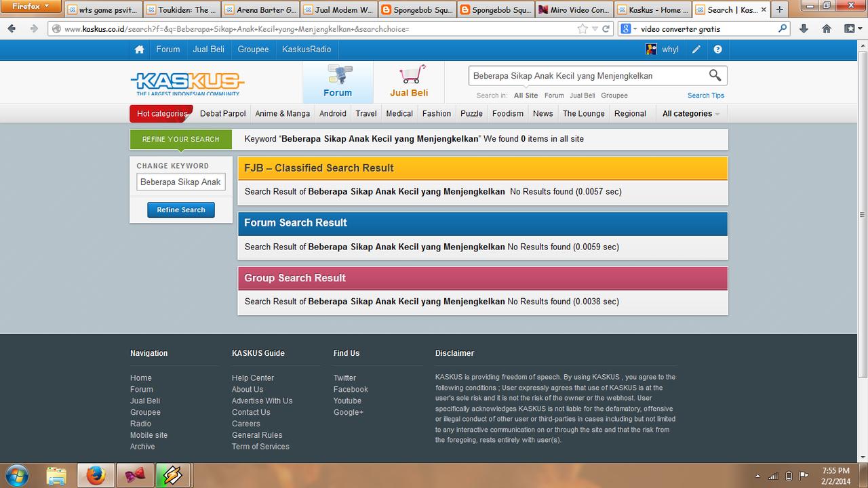Click Refine Search button
Image resolution: width=868 pixels, height=488 pixels.
coord(181,210)
